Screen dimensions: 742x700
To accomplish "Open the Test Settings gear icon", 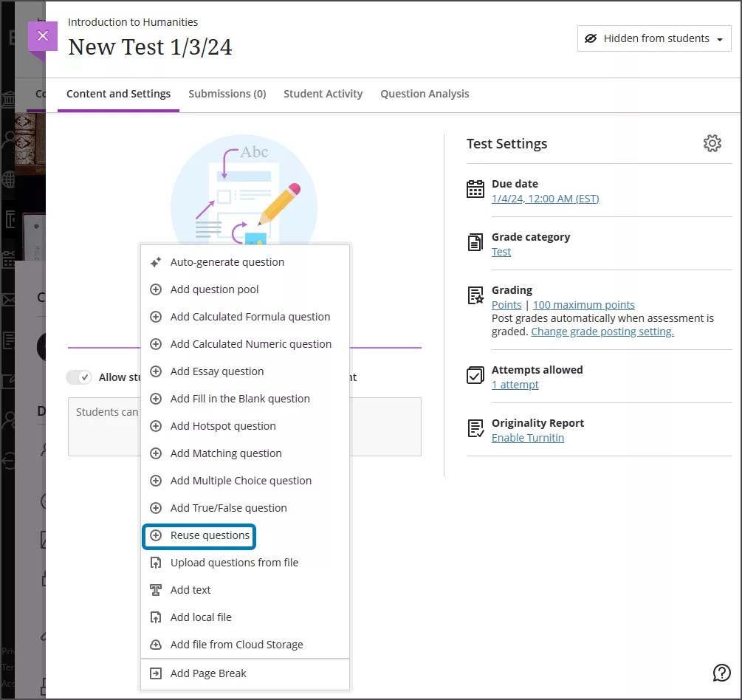I will click(712, 143).
